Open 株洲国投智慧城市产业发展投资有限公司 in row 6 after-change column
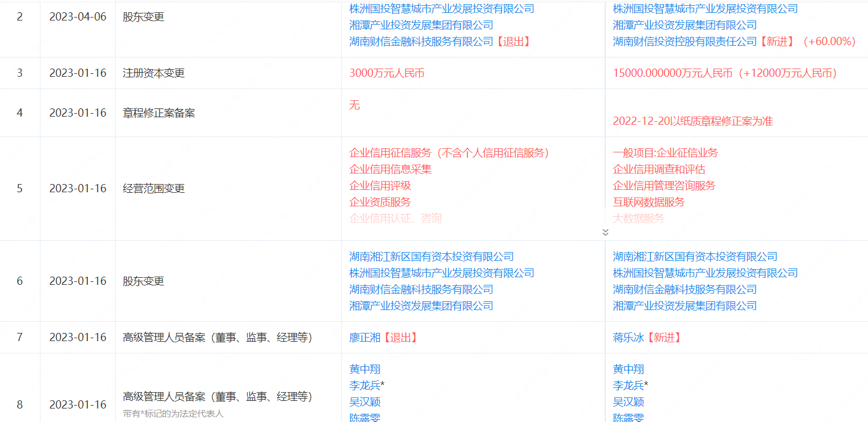Screen dimensions: 868x422 click(x=706, y=273)
